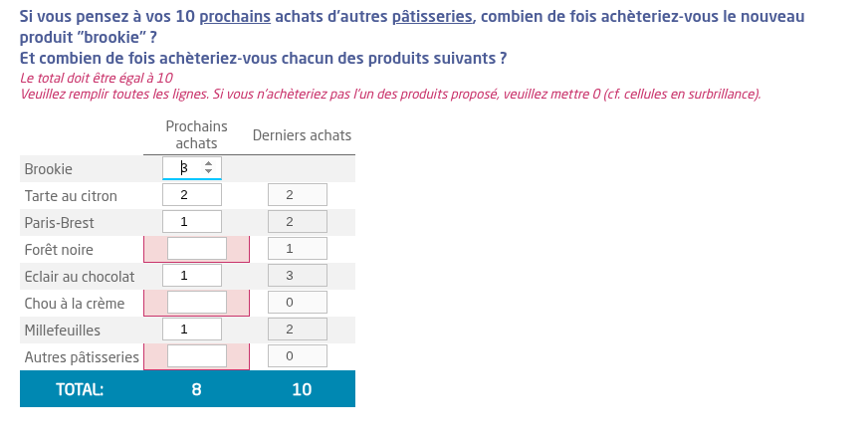Click the empty Chou à la crème input
The height and width of the screenshot is (442, 868).
[197, 303]
